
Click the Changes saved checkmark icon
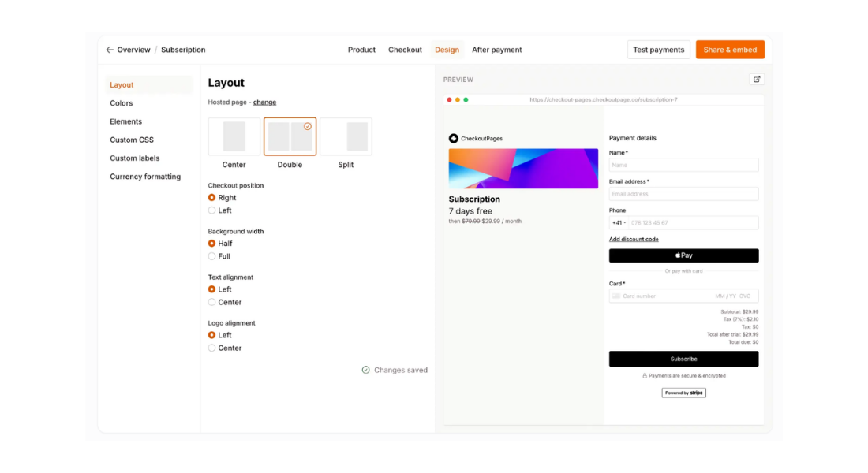[365, 370]
